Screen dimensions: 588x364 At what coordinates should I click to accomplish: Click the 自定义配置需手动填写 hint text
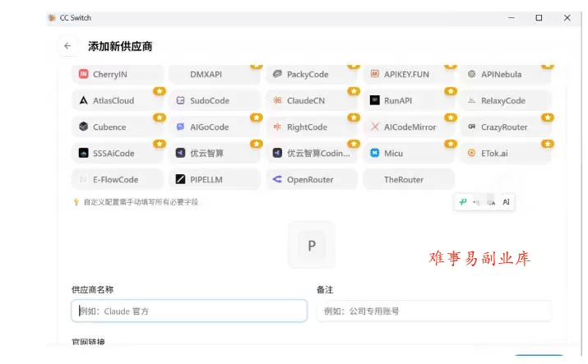coord(141,202)
